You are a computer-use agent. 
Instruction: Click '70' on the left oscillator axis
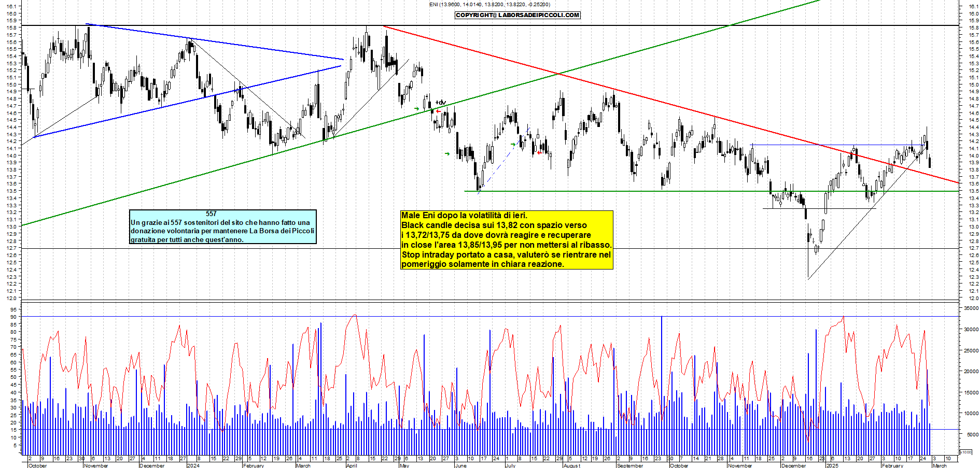click(13, 347)
